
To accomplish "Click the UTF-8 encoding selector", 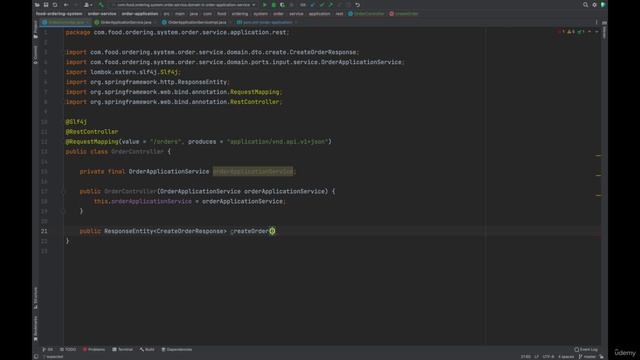I will tap(548, 357).
